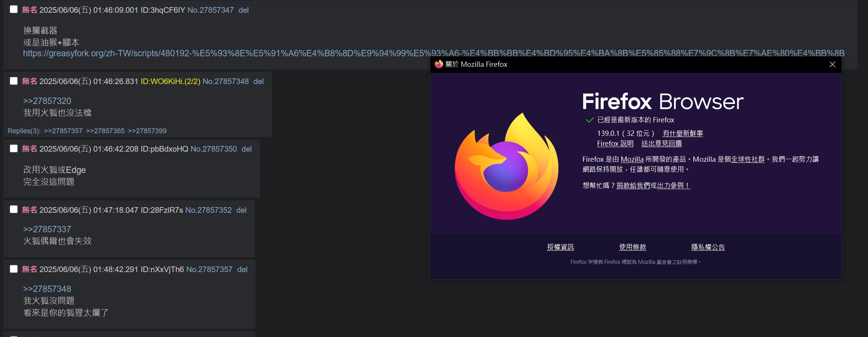Open the Mozilla link in description
The height and width of the screenshot is (337, 868).
pos(632,159)
